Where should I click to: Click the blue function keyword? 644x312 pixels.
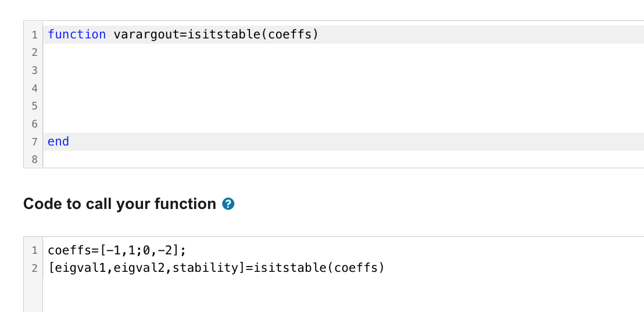[77, 34]
